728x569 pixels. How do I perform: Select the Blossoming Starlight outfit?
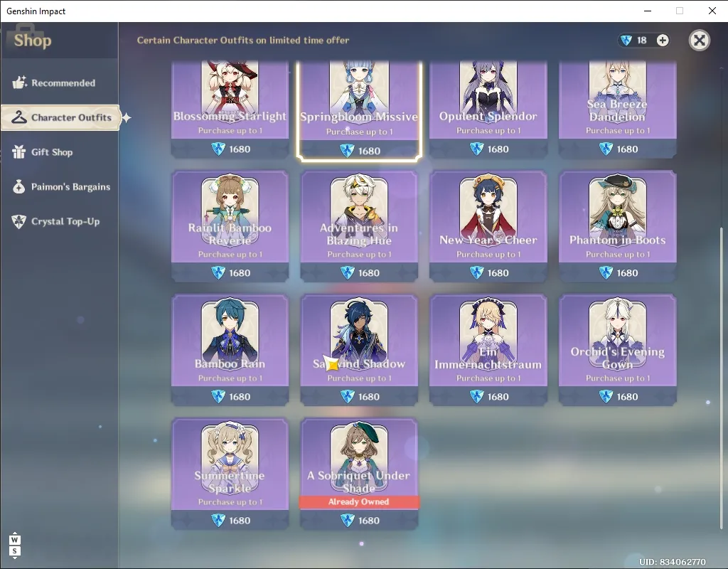(x=230, y=110)
